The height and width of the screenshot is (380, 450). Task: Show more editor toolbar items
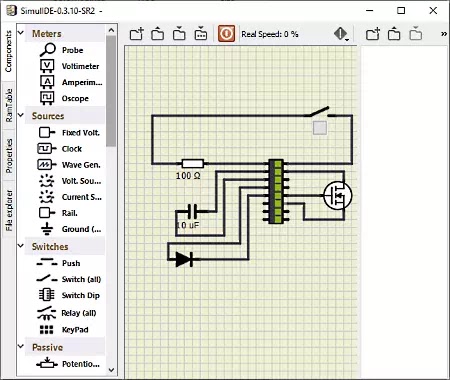[x=444, y=34]
